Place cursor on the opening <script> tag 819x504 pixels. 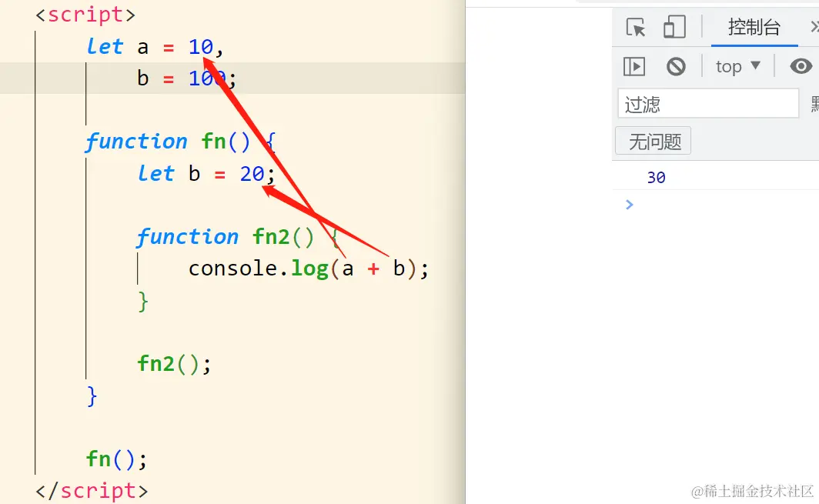tap(85, 15)
